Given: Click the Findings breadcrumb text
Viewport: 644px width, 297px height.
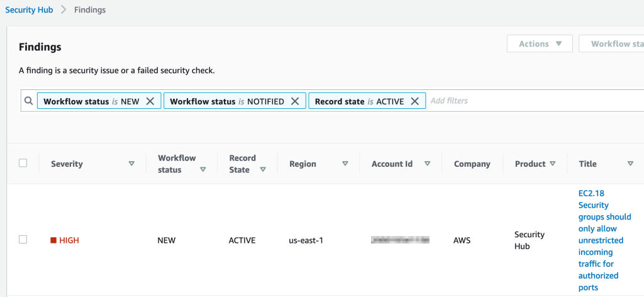Looking at the screenshot, I should [90, 10].
